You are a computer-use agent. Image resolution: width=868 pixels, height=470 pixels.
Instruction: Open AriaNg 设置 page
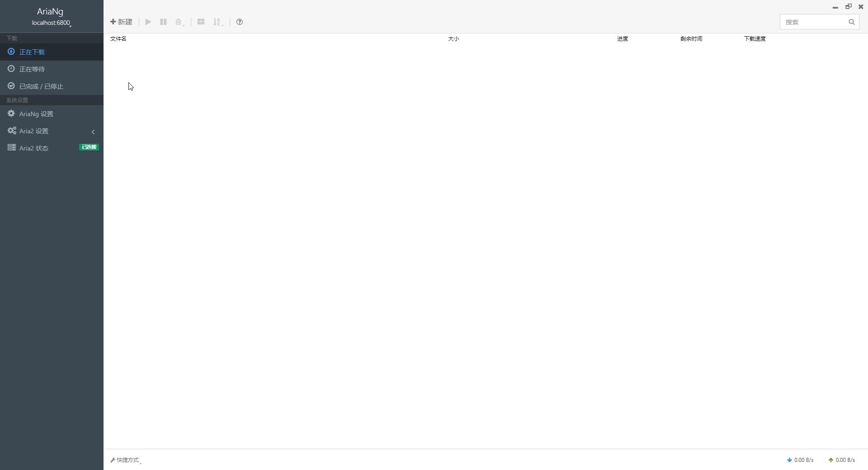pyautogui.click(x=52, y=114)
